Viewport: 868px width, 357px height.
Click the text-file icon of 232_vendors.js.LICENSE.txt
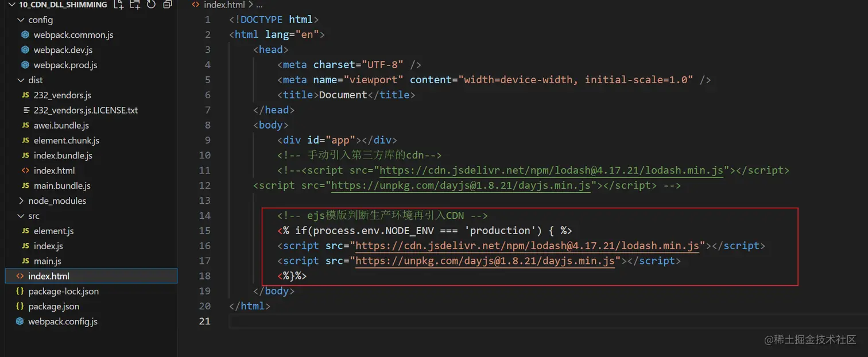(x=25, y=110)
